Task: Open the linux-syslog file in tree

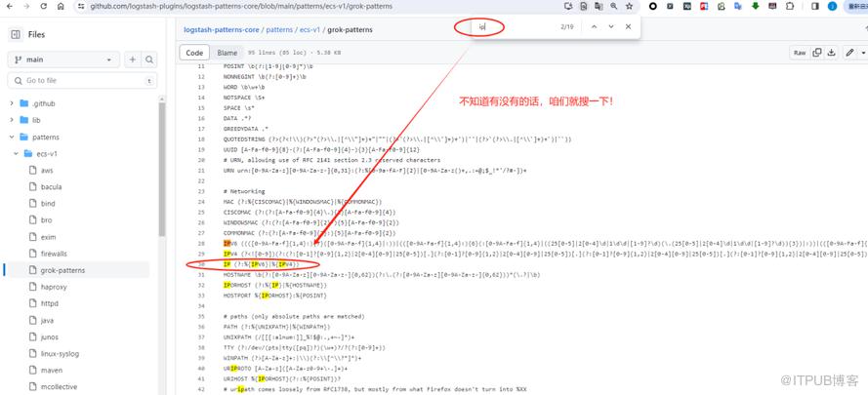Action: click(60, 353)
